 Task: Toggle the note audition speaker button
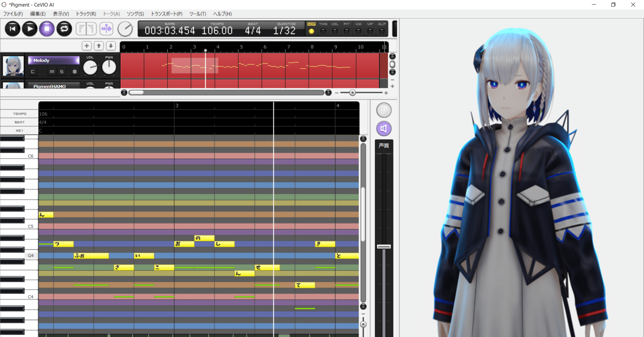pyautogui.click(x=384, y=128)
